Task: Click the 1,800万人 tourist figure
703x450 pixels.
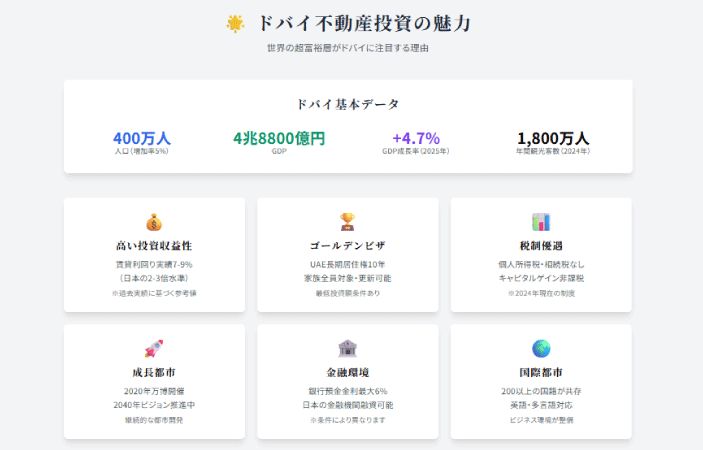Action: coord(553,138)
